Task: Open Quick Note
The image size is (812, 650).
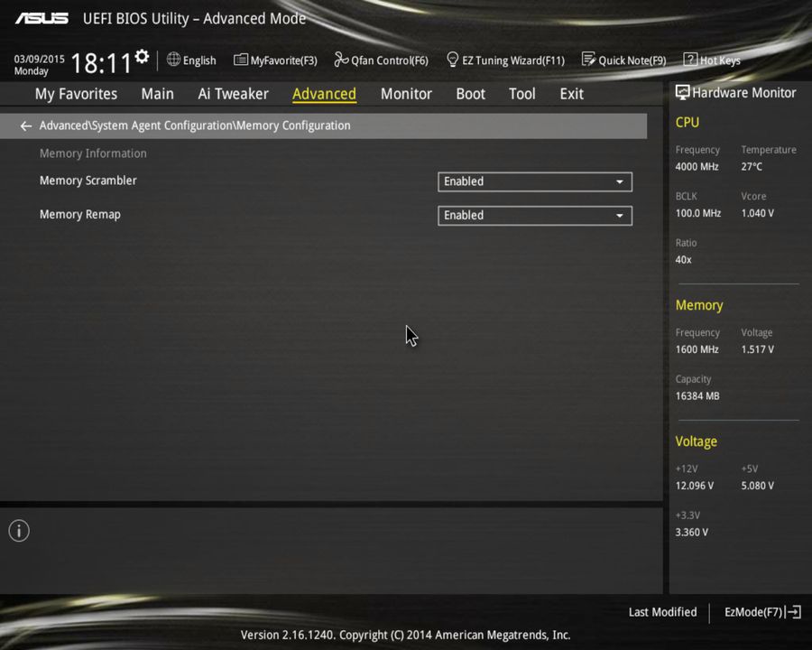Action: point(624,60)
